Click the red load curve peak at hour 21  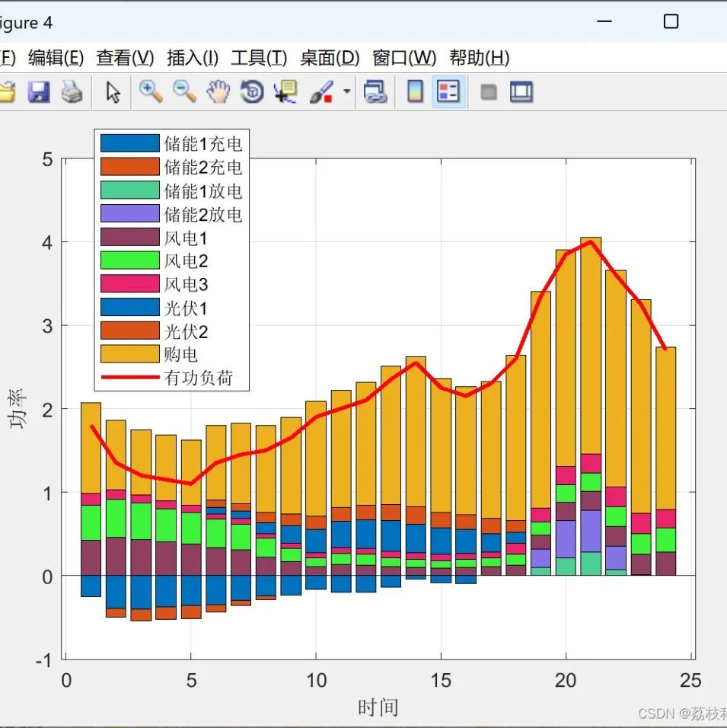pos(591,241)
